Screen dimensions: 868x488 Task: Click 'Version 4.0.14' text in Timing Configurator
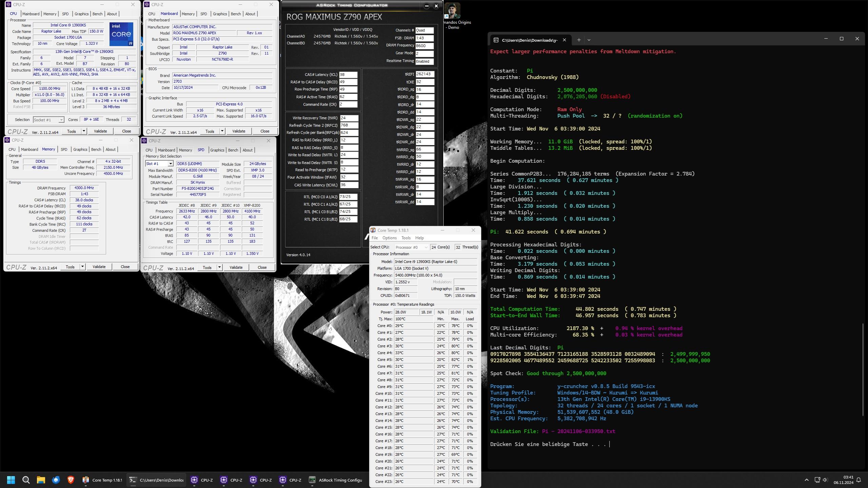[298, 255]
